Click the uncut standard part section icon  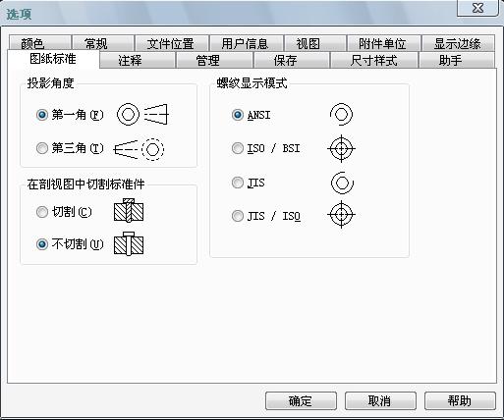point(129,243)
